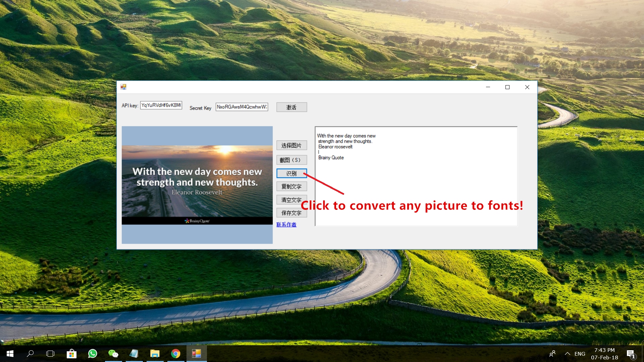This screenshot has width=644, height=362.
Task: Click inside the API key field
Action: (161, 105)
